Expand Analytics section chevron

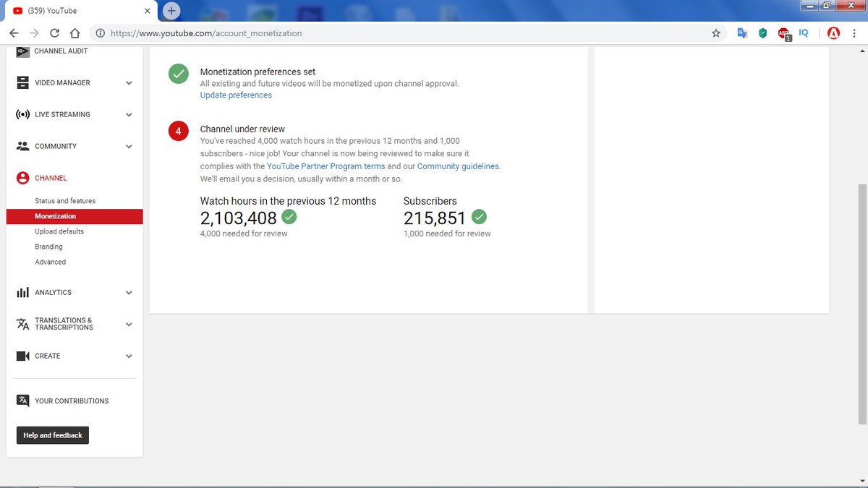coord(129,293)
